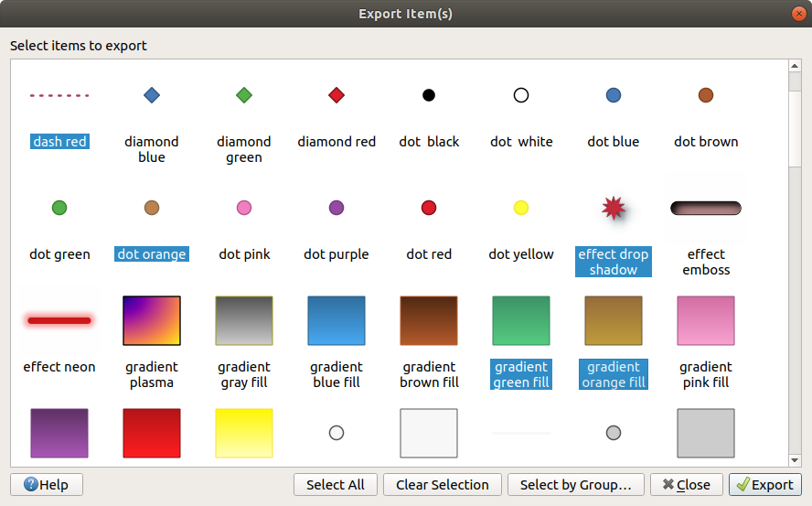The image size is (812, 506).
Task: Click the Export button
Action: pos(764,485)
